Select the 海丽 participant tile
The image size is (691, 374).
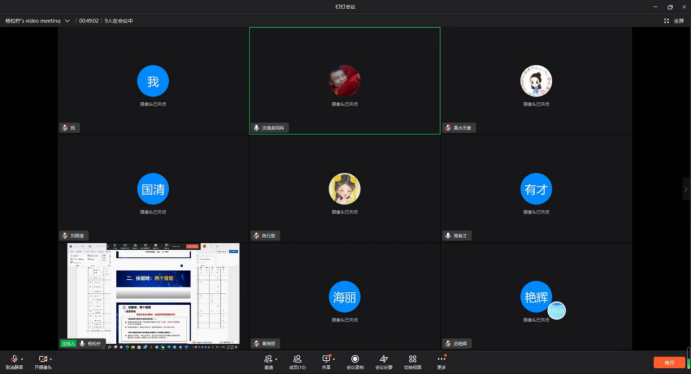coord(345,296)
